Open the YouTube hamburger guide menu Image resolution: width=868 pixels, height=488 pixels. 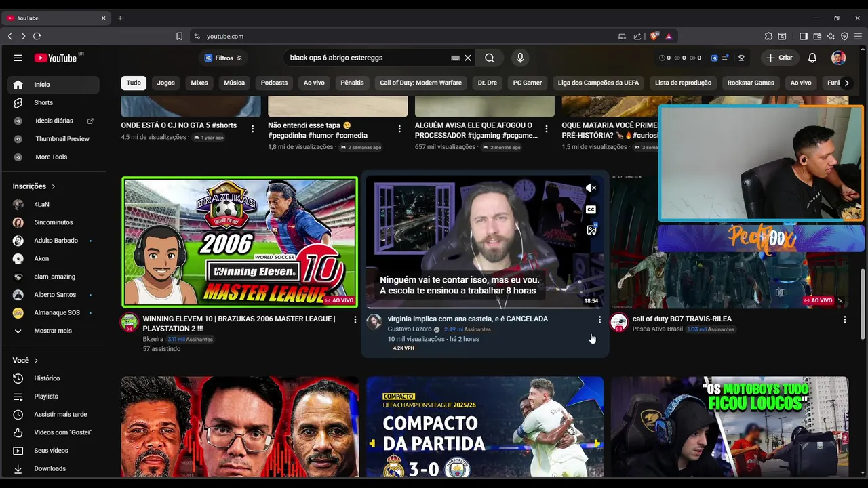[x=18, y=58]
